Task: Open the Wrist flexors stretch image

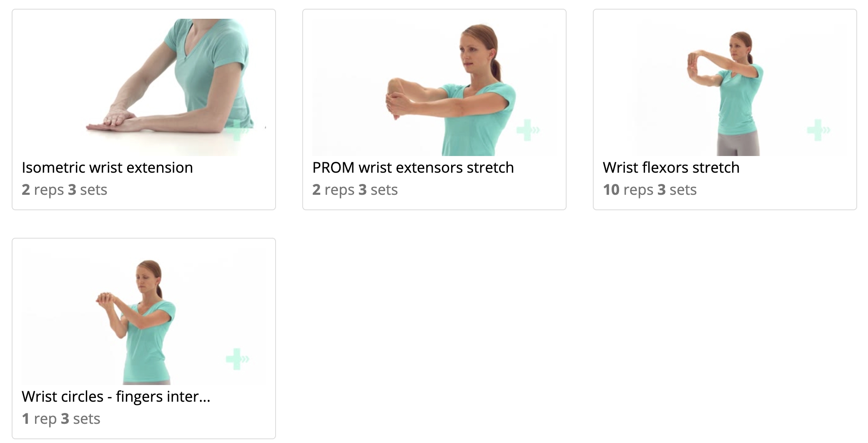Action: tap(725, 87)
